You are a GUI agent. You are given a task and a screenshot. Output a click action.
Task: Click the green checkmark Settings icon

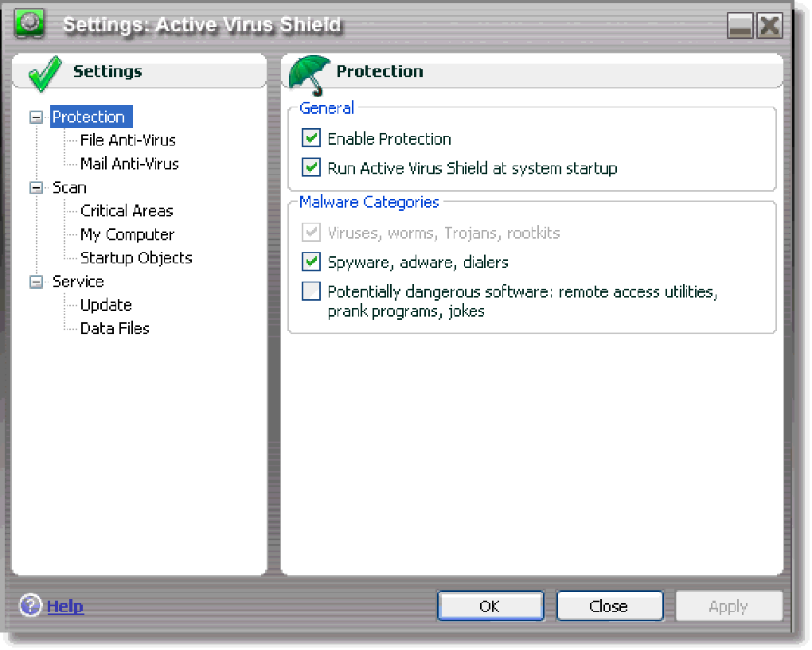click(x=45, y=73)
